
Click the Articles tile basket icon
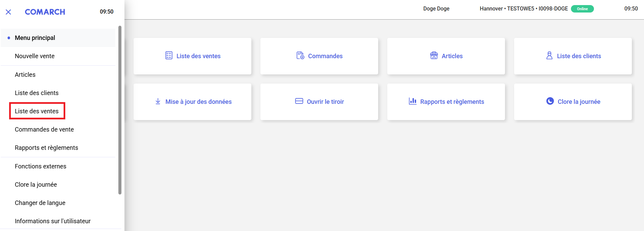434,55
